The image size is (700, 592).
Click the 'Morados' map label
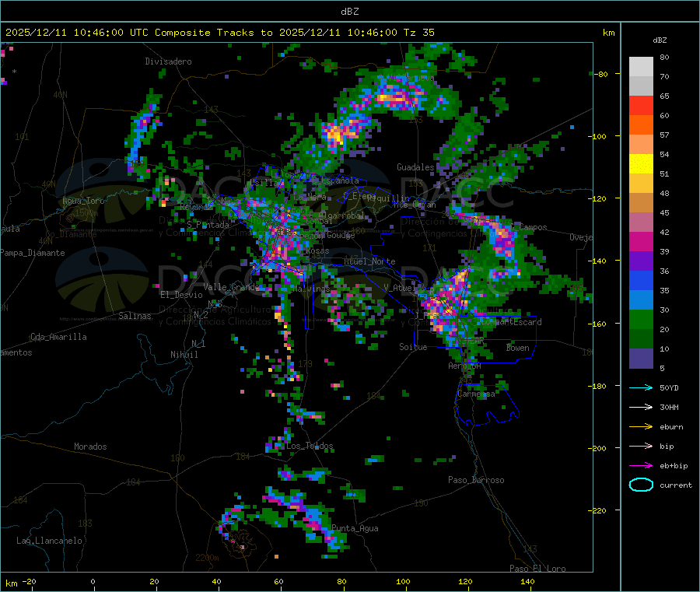[90, 447]
